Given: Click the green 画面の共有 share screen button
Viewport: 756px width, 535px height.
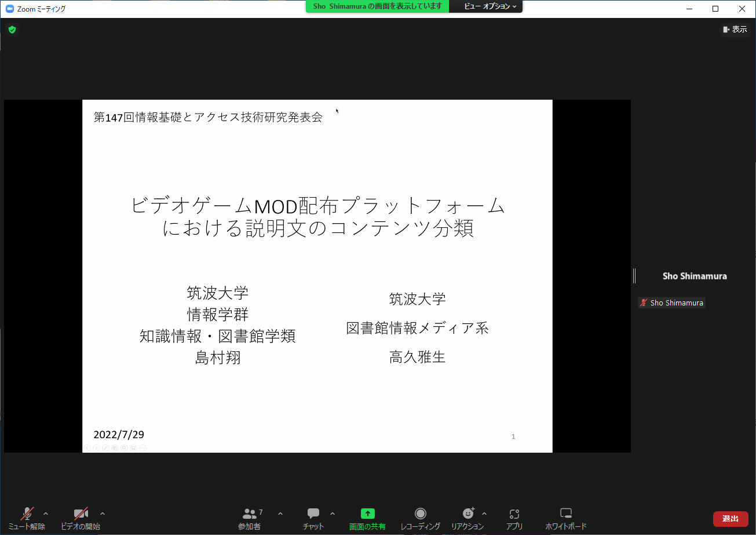Looking at the screenshot, I should point(367,519).
